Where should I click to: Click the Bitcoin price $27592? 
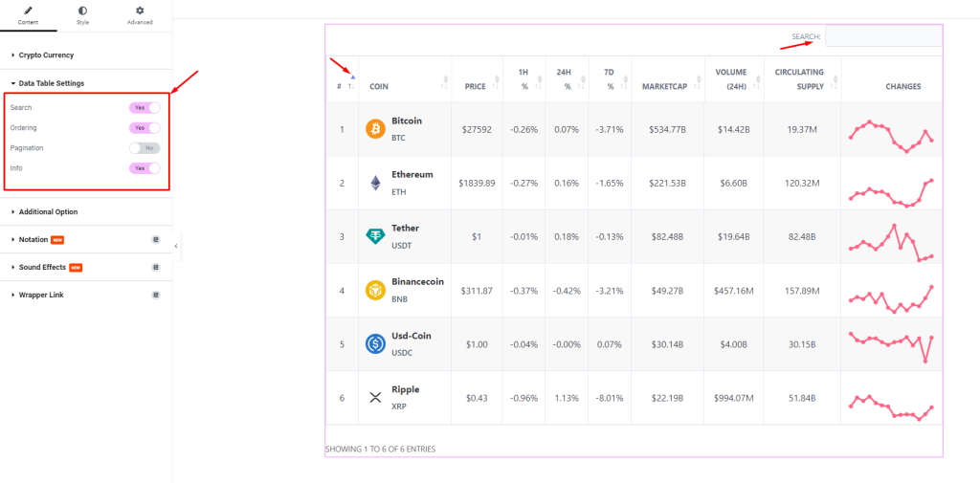coord(477,129)
